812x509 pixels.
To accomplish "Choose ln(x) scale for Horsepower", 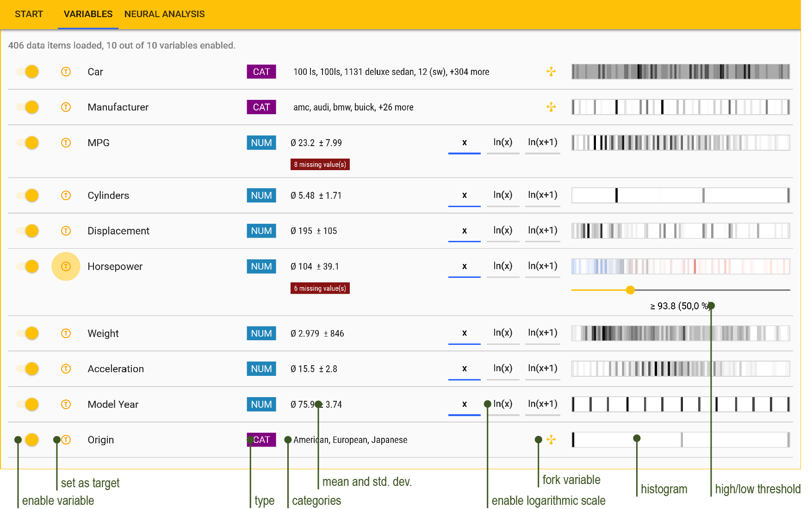I will (x=503, y=266).
